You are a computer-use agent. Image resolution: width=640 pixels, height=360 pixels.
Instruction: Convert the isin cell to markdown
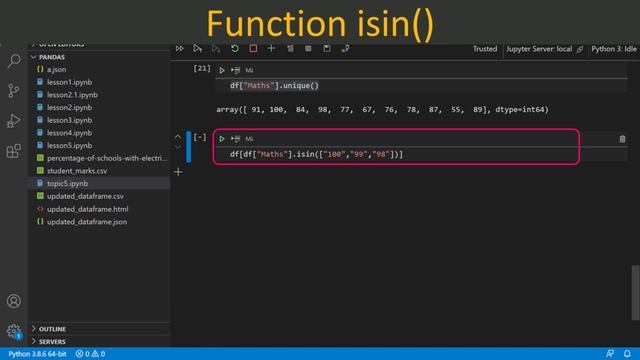(x=249, y=139)
